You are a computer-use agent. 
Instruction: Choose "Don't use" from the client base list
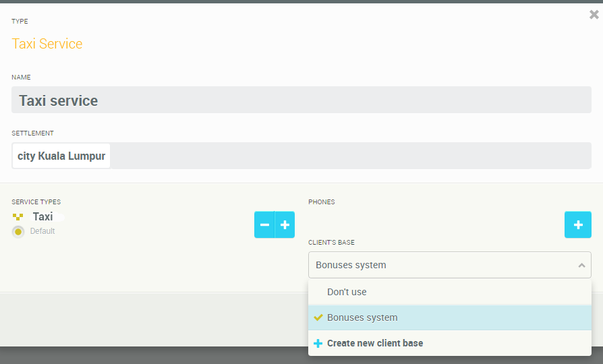[347, 292]
